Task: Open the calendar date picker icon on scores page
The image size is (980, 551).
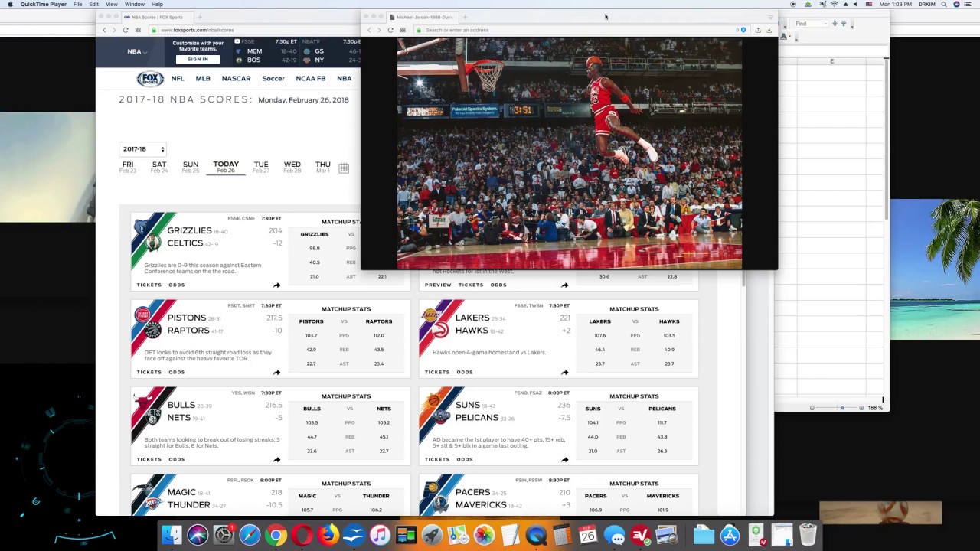Action: click(344, 168)
